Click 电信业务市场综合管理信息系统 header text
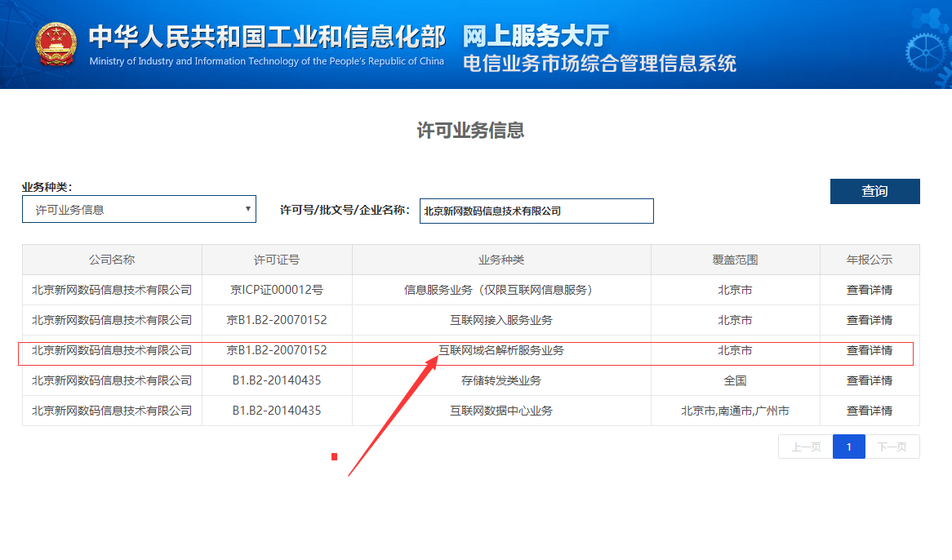Image resolution: width=952 pixels, height=560 pixels. click(599, 63)
